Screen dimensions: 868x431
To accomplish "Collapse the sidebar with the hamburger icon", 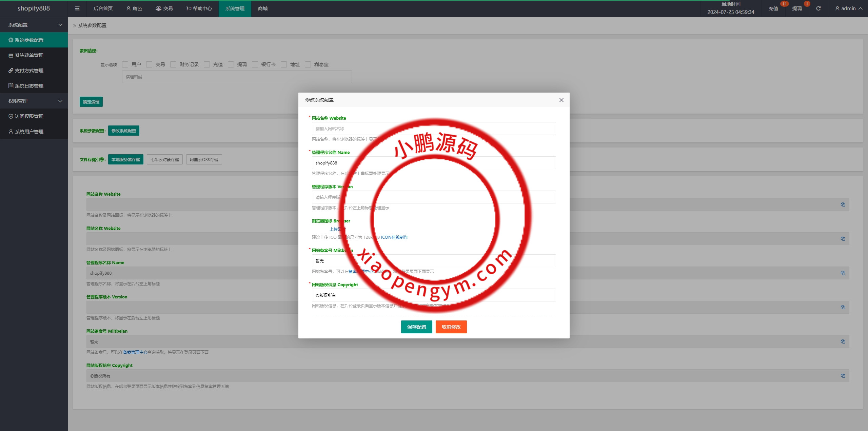I will 77,8.
